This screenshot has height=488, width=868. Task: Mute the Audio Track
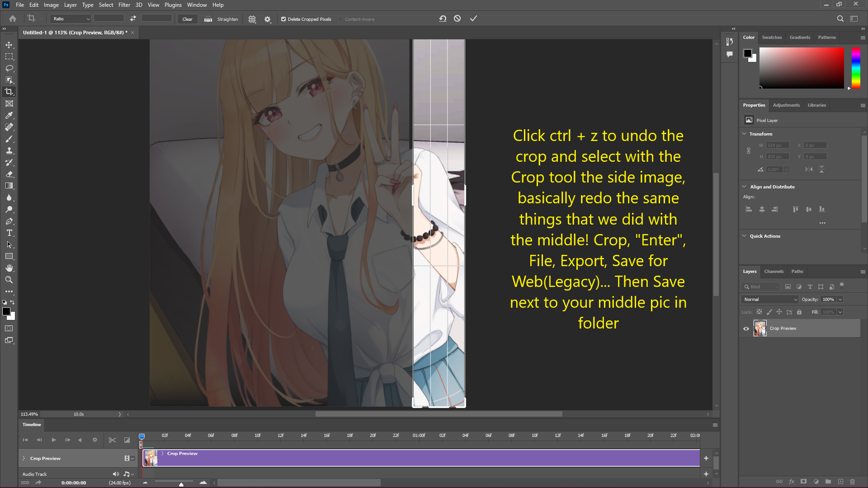[x=116, y=474]
